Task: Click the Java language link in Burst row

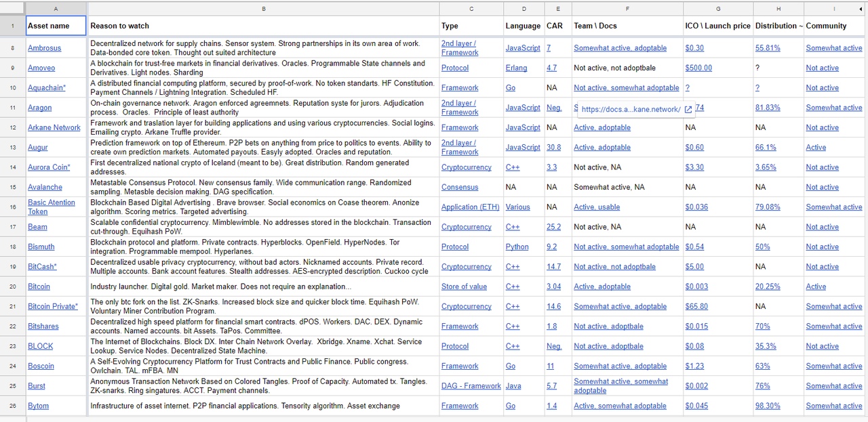Action: point(513,386)
